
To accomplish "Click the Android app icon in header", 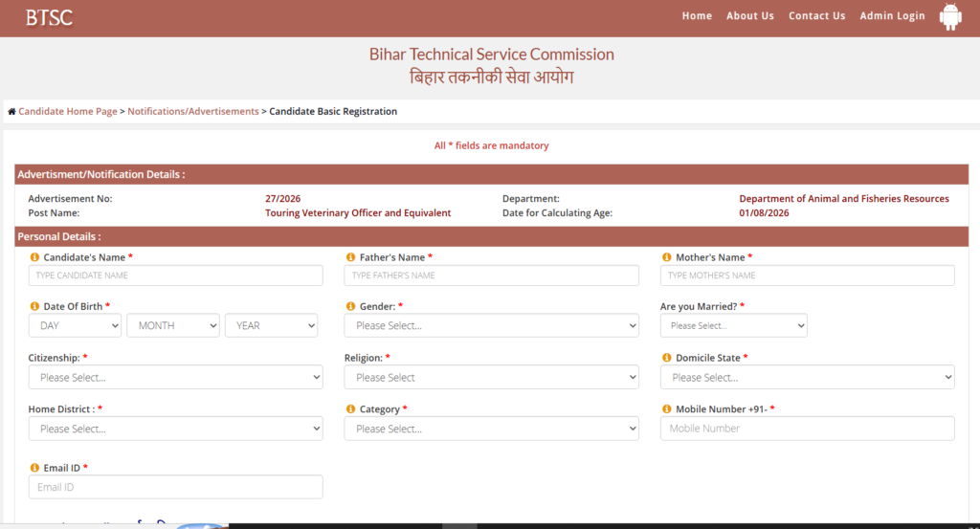I will pos(950,17).
